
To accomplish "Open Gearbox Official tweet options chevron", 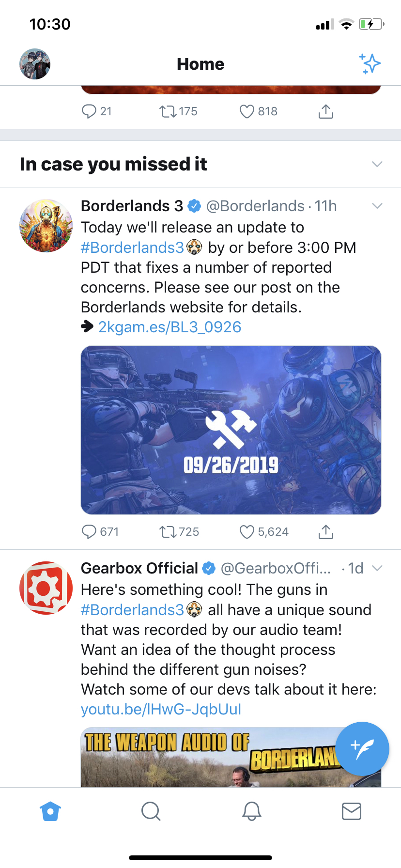I will click(x=377, y=568).
